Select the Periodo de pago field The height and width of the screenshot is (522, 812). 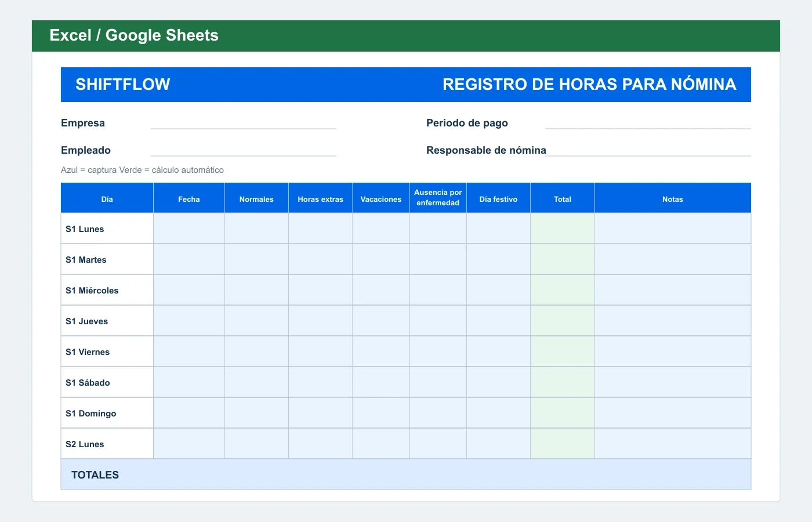[x=648, y=123]
